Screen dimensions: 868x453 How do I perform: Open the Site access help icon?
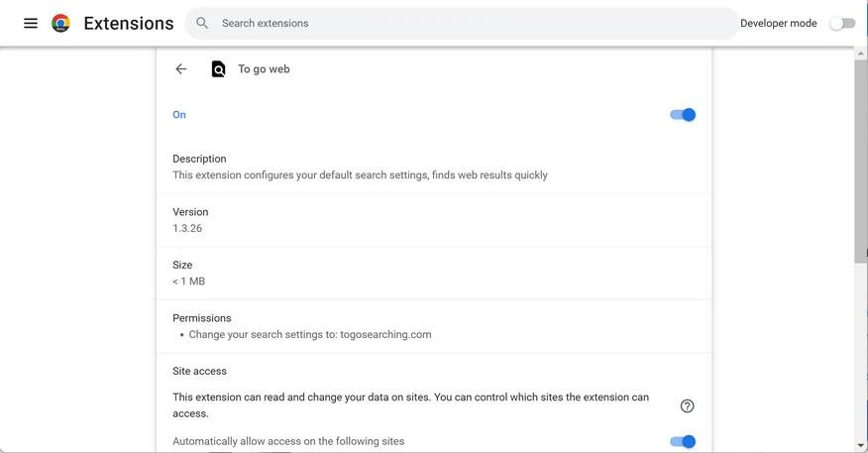(687, 406)
